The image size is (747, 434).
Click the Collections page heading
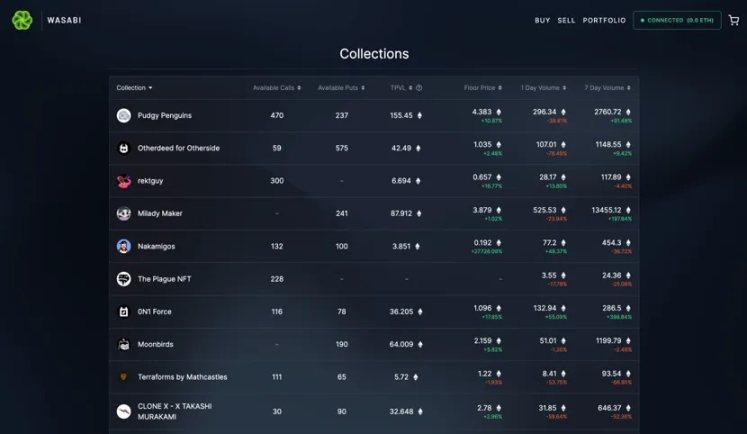374,54
